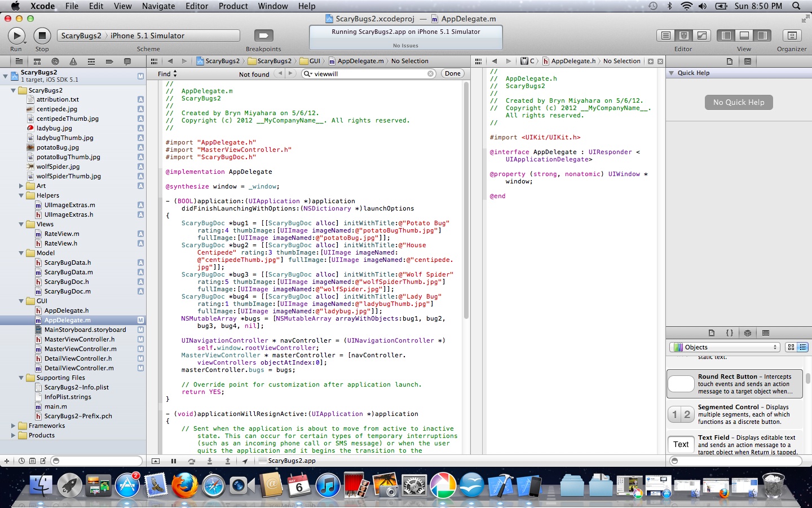
Task: Collapse the GUI folder
Action: pyautogui.click(x=21, y=301)
